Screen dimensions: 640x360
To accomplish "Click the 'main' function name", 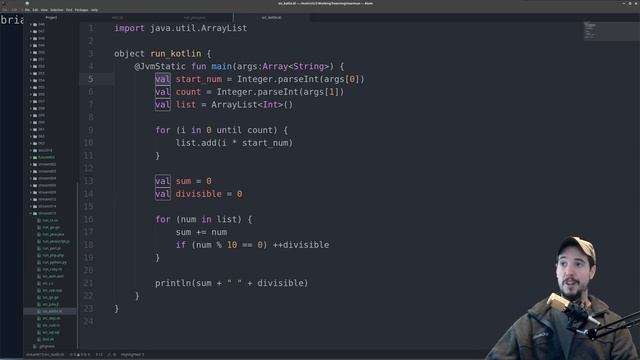I will 222,66.
